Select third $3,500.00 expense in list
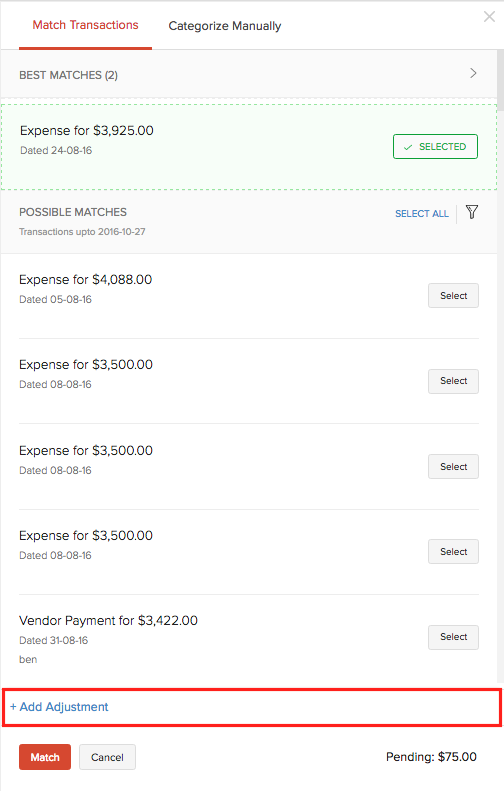The image size is (504, 791). [x=453, y=552]
